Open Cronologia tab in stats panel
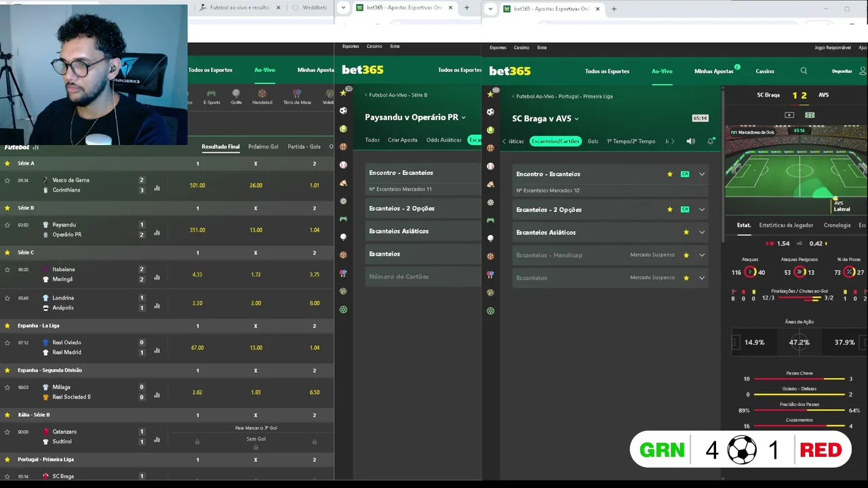This screenshot has width=868, height=488. (x=837, y=225)
